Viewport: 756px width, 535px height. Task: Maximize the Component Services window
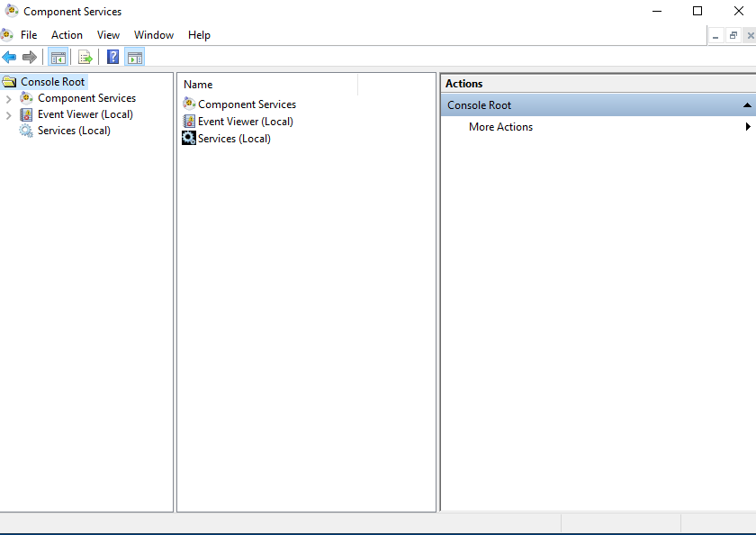click(x=697, y=11)
